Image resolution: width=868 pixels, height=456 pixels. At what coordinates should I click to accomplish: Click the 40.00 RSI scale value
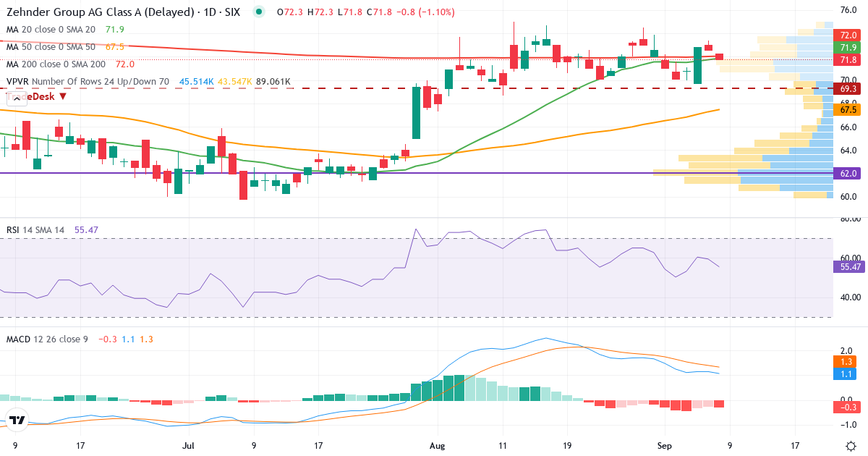[851, 297]
